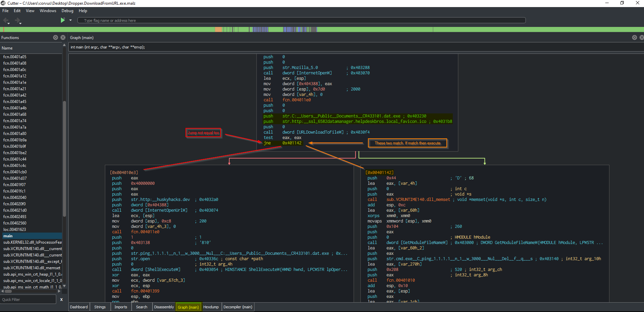This screenshot has height=312, width=644.
Task: Switch to the Search tab
Action: tap(142, 307)
